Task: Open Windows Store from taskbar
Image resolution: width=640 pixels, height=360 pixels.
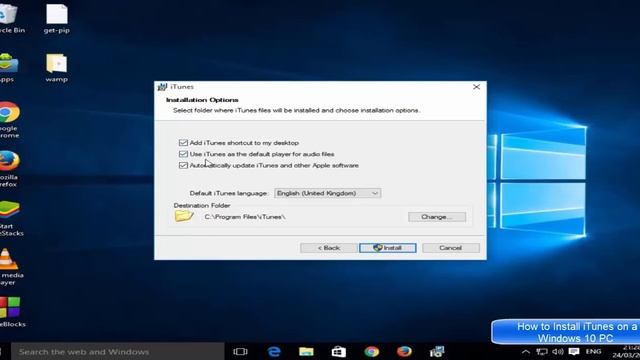Action: (x=339, y=351)
